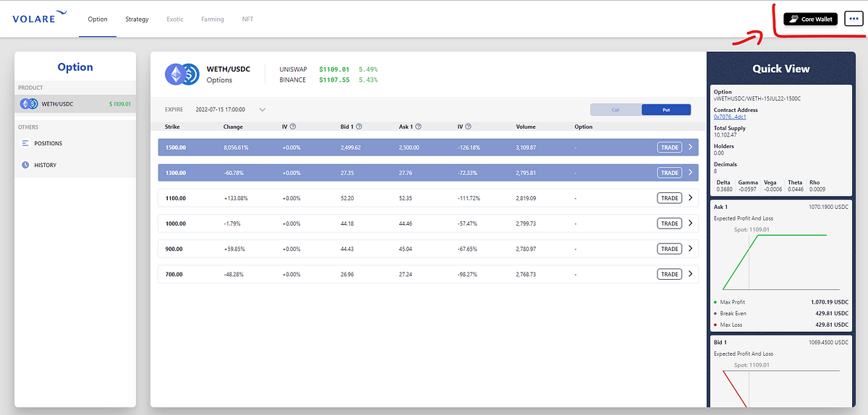868x415 pixels.
Task: Select the Put option toggle
Action: pyautogui.click(x=665, y=110)
